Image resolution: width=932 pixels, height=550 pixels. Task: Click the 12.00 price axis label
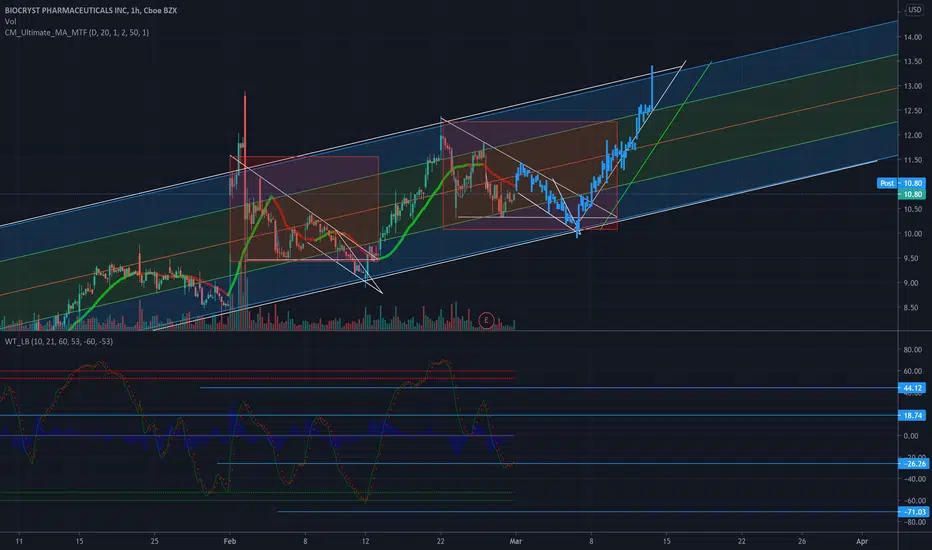[913, 136]
